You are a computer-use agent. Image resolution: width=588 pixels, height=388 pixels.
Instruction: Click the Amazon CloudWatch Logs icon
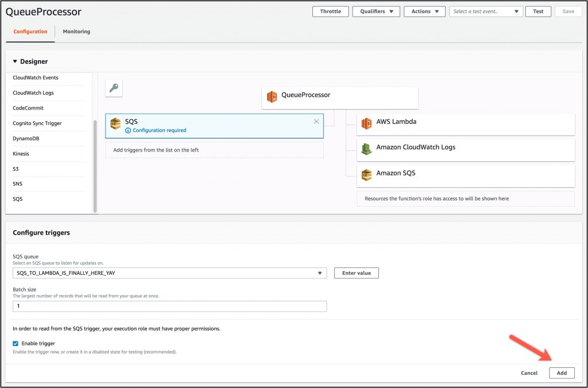click(x=366, y=149)
